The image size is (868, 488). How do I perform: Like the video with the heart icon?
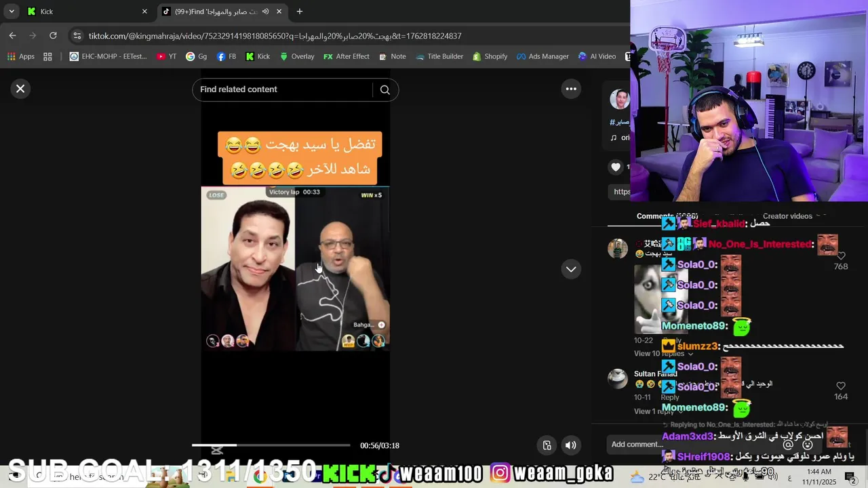[x=616, y=167]
